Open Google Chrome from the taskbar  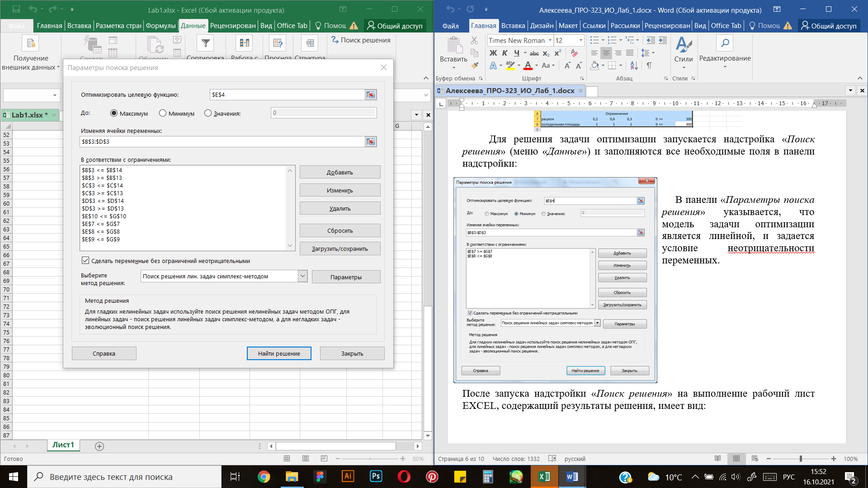tap(264, 477)
